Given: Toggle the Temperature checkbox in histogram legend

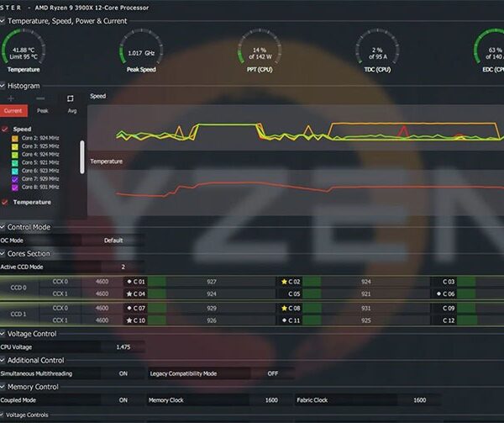Looking at the screenshot, I should [5, 202].
